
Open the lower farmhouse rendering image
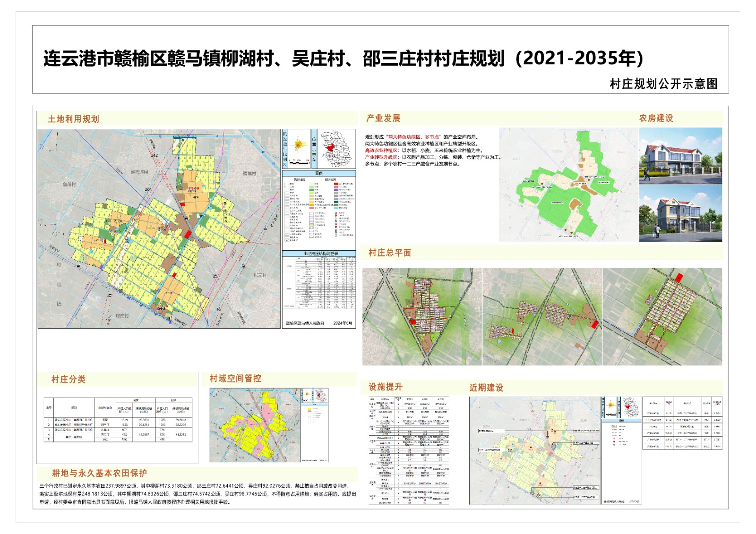coord(680,213)
